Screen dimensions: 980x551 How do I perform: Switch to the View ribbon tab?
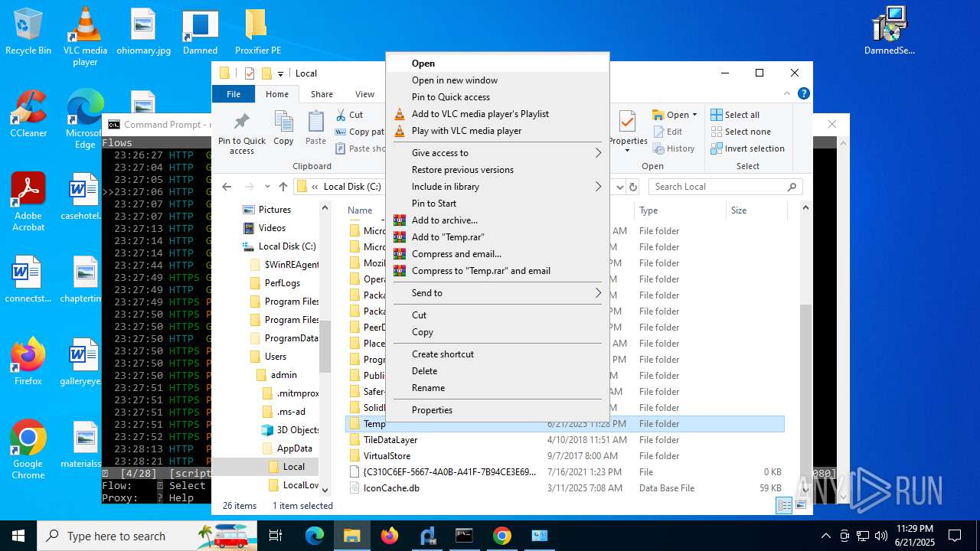tap(364, 94)
